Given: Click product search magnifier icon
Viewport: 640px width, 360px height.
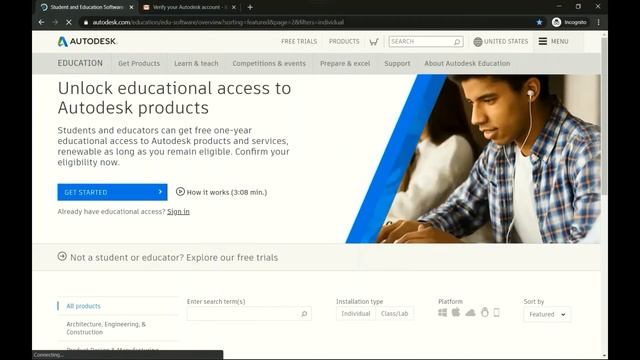Looking at the screenshot, I should [x=304, y=313].
